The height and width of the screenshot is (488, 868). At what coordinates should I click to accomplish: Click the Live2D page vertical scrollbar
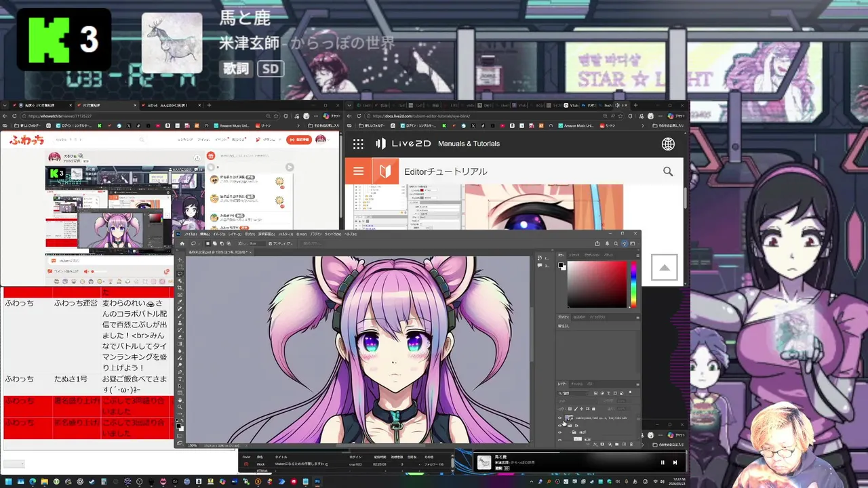(686, 197)
